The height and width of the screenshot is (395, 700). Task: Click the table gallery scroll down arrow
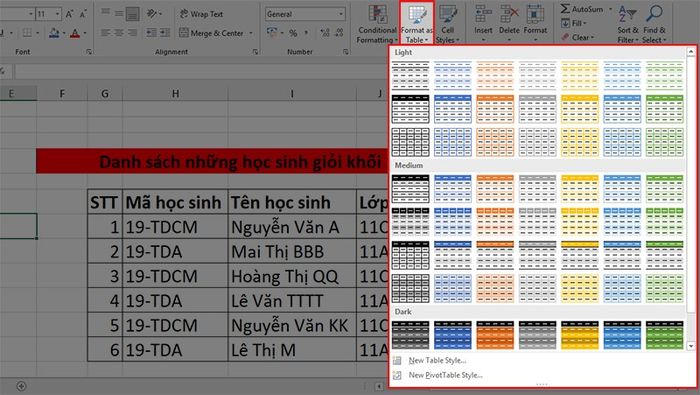691,346
